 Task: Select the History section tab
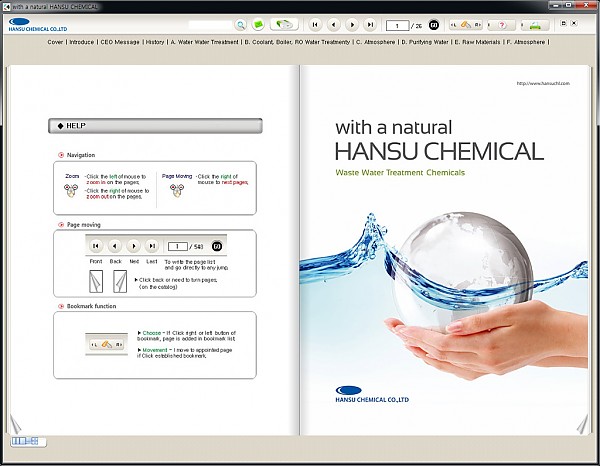155,43
